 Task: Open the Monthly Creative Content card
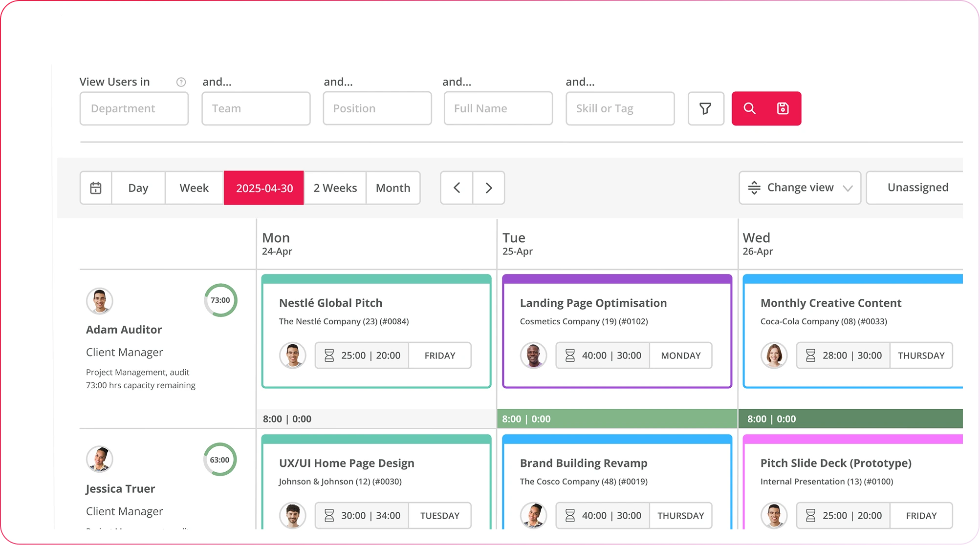pyautogui.click(x=830, y=303)
